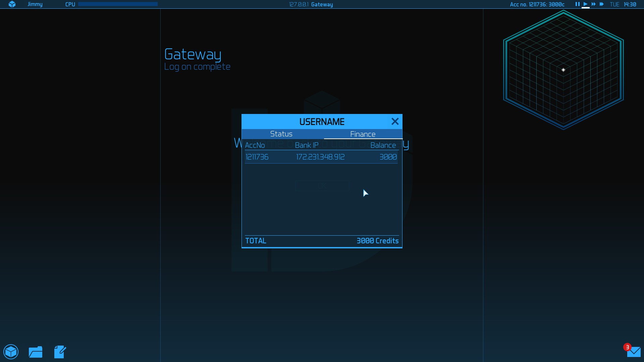Pause the game speed

point(577,4)
